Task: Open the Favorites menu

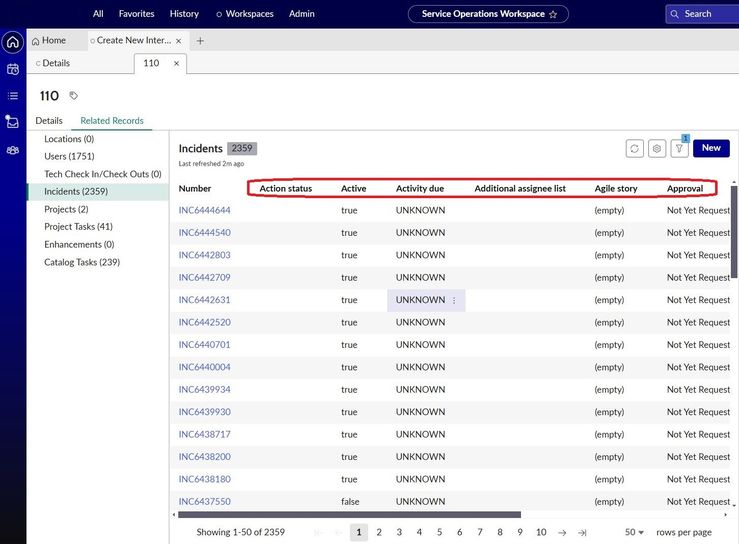Action: click(136, 14)
